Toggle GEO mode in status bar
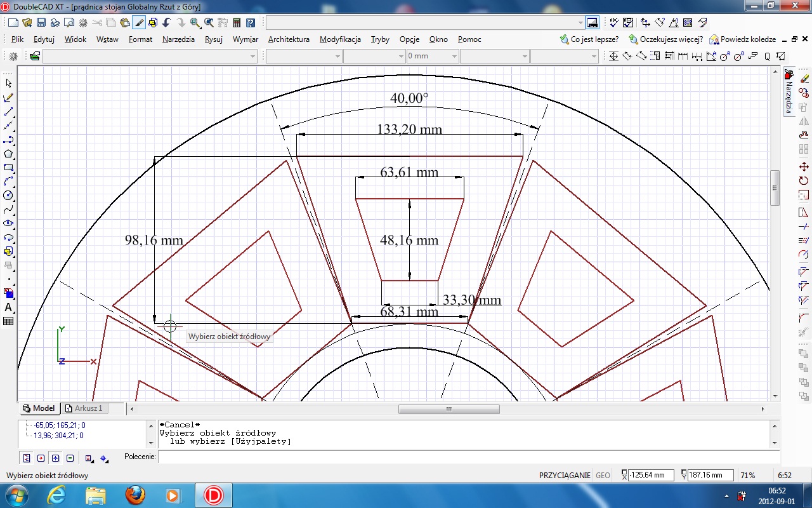The width and height of the screenshot is (812, 508). [x=603, y=475]
